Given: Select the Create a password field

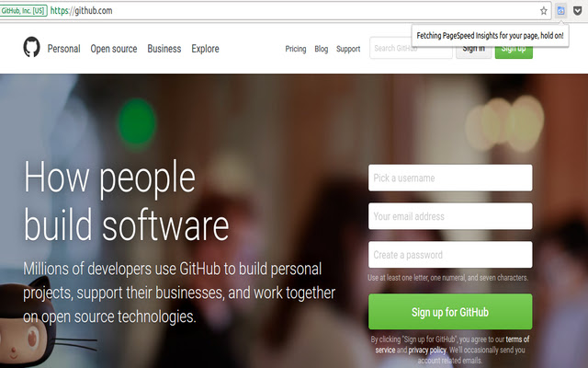Looking at the screenshot, I should (450, 255).
